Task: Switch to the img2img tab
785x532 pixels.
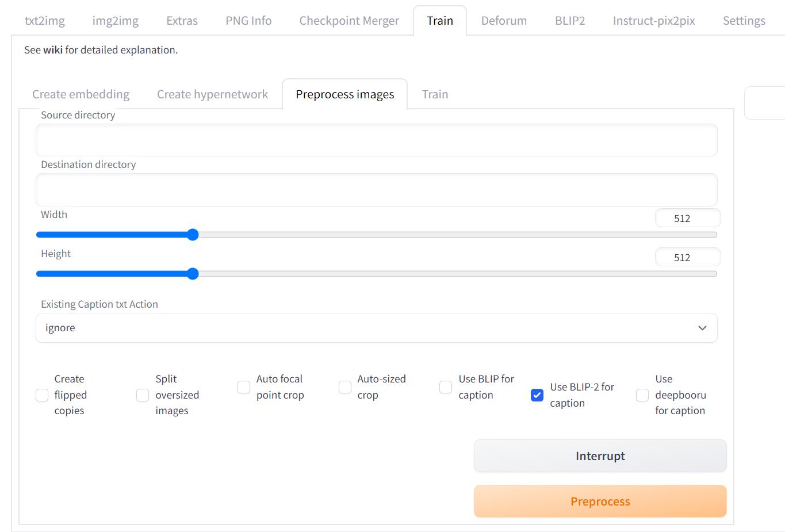Action: [x=115, y=20]
